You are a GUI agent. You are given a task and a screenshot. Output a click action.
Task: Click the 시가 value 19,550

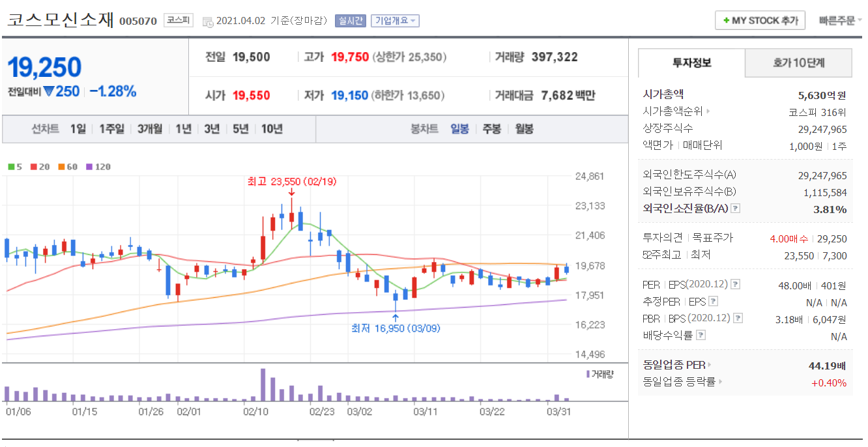[251, 96]
